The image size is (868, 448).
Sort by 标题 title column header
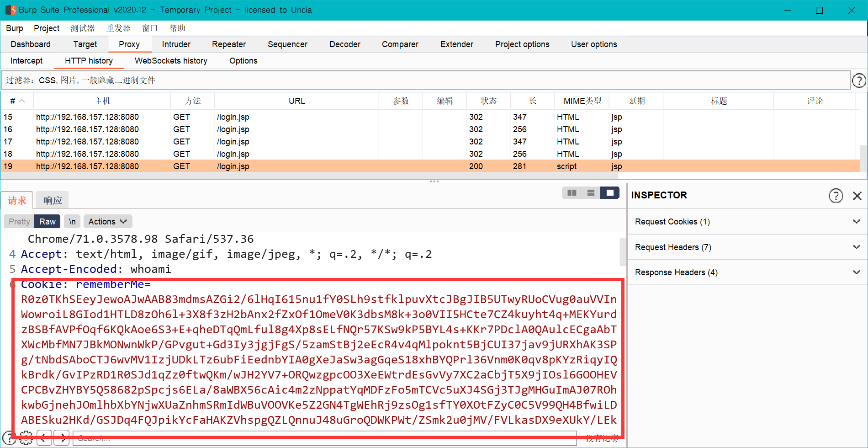(719, 101)
